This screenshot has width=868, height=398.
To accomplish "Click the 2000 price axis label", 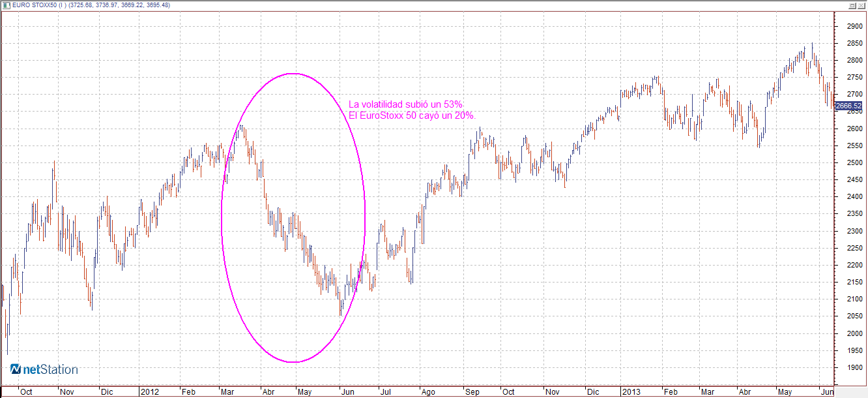I will point(854,333).
